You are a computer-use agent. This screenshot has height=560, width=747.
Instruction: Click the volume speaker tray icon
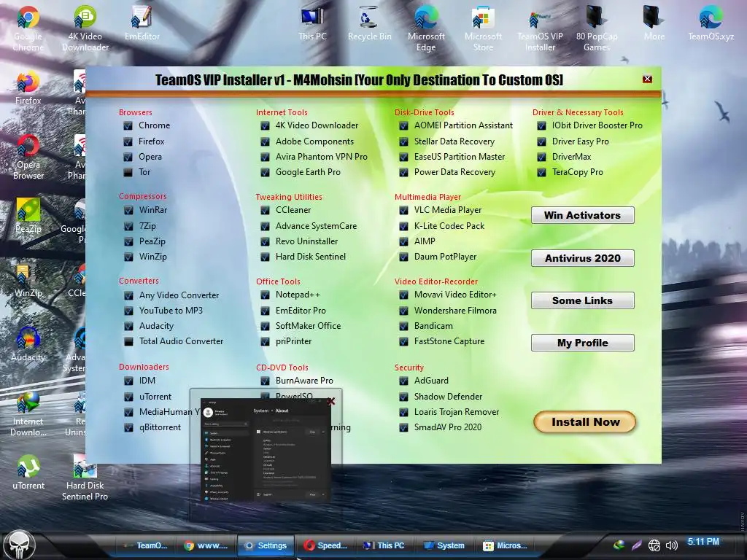coord(671,545)
